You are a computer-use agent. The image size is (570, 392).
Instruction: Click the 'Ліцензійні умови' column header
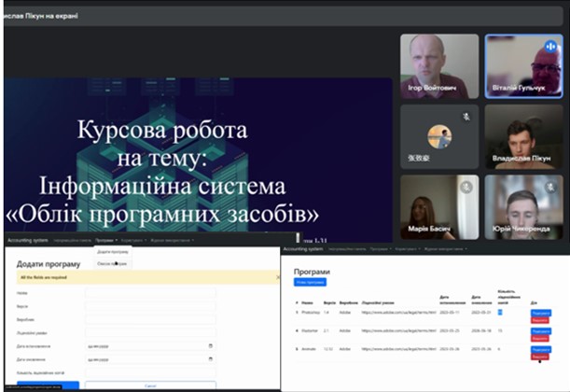point(378,302)
